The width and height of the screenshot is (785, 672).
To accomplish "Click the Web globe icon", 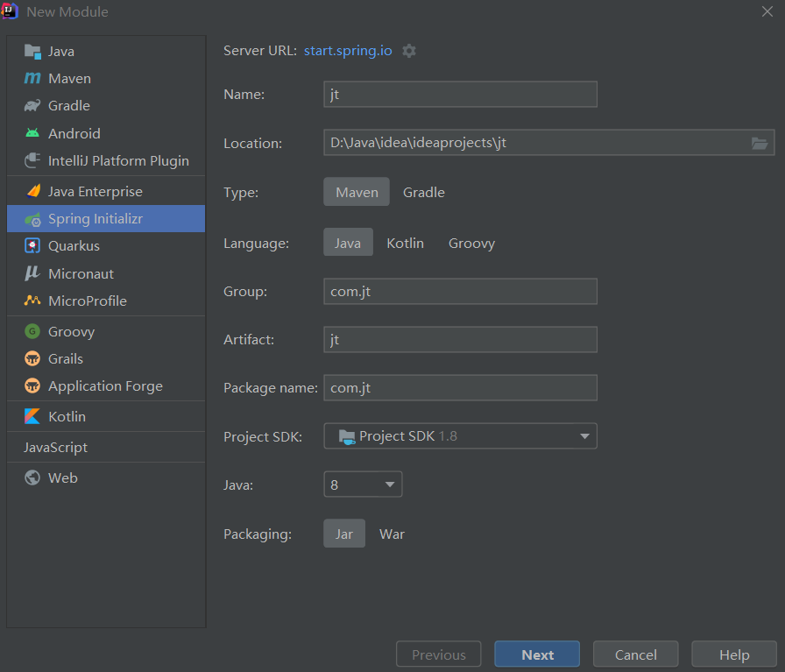I will tap(32, 477).
